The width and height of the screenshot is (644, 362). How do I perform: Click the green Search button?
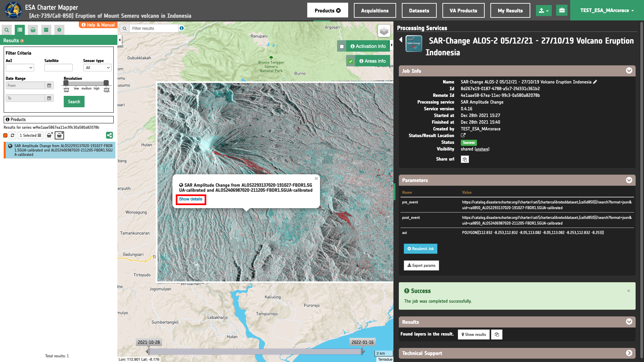[74, 102]
